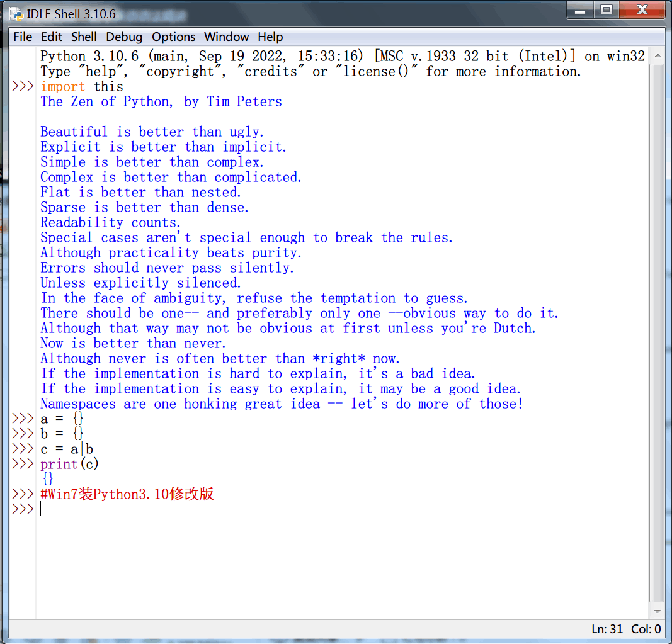Open the Edit menu
The width and height of the screenshot is (672, 644).
[x=52, y=37]
